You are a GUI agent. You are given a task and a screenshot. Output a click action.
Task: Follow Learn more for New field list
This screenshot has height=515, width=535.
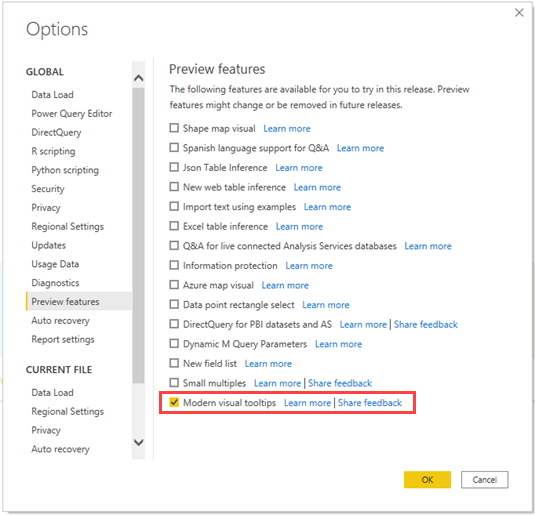click(x=268, y=363)
